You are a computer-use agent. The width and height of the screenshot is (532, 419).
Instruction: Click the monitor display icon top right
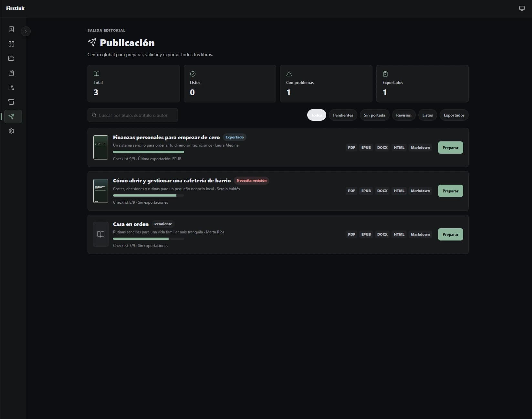(522, 8)
